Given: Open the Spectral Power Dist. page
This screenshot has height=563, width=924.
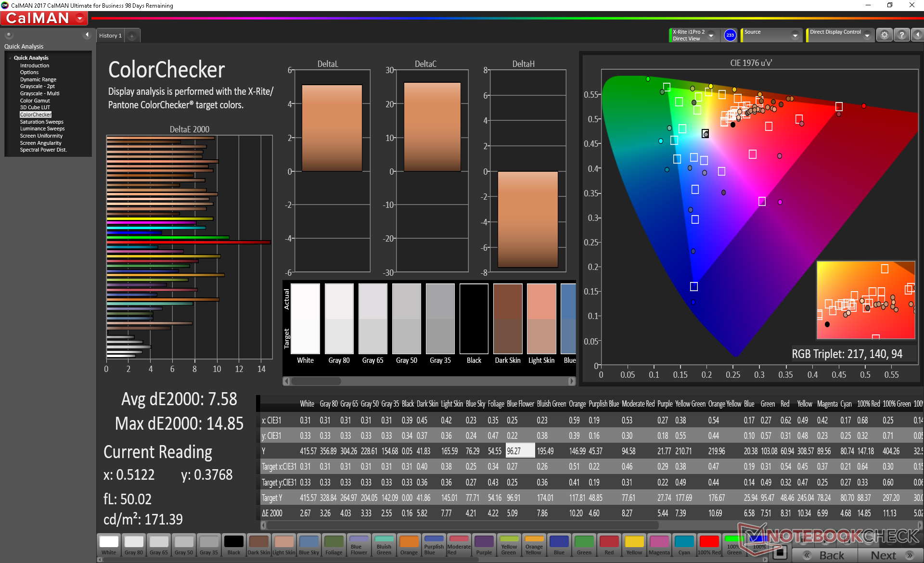Looking at the screenshot, I should click(43, 150).
